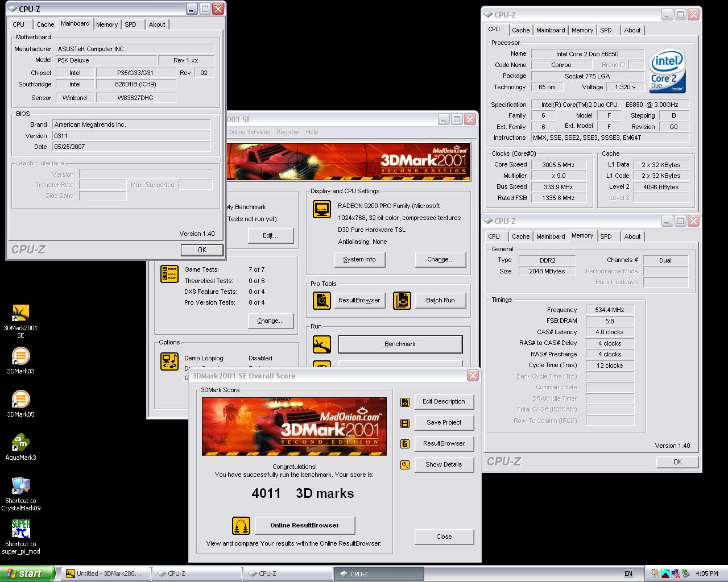Click the Show Details button
Screen dimensions: 728x582
[x=444, y=465]
